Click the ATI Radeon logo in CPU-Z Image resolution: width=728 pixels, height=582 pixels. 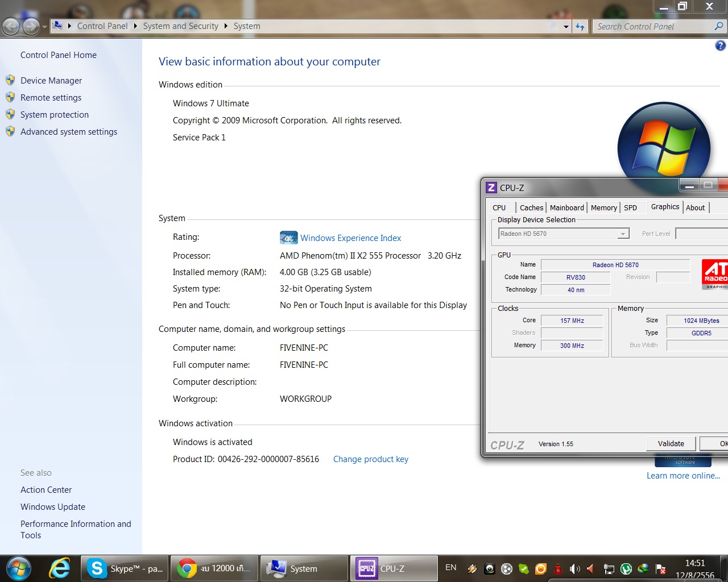(x=715, y=275)
